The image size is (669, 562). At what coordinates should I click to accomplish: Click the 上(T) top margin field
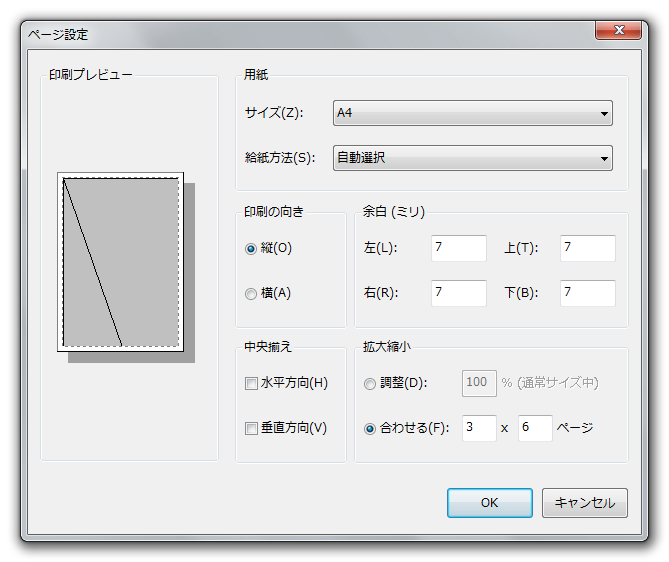point(587,248)
